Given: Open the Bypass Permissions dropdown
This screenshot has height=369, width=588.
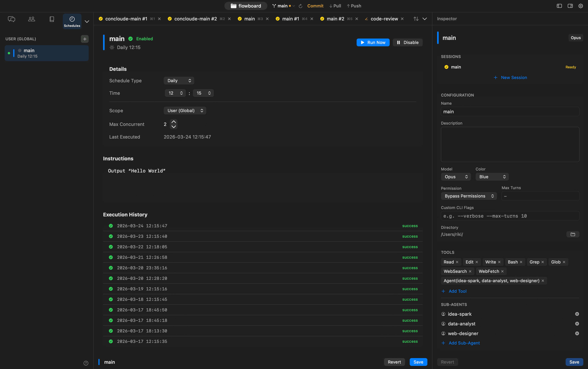Looking at the screenshot, I should coord(469,196).
